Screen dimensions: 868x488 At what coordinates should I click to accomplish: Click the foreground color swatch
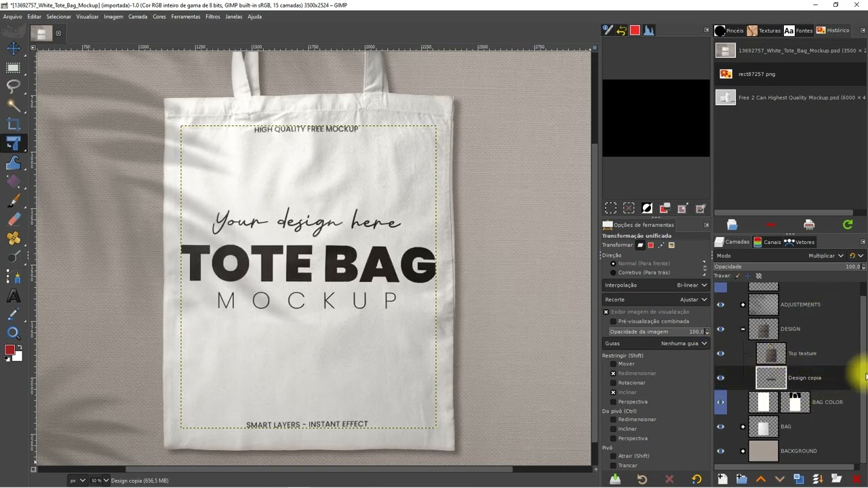click(x=9, y=350)
